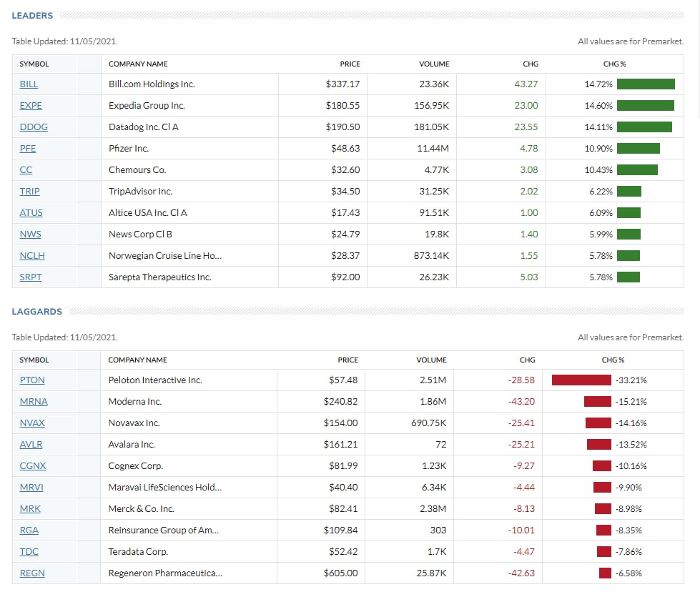Open the RGA symbol link
The width and height of the screenshot is (700, 597).
pyautogui.click(x=29, y=530)
